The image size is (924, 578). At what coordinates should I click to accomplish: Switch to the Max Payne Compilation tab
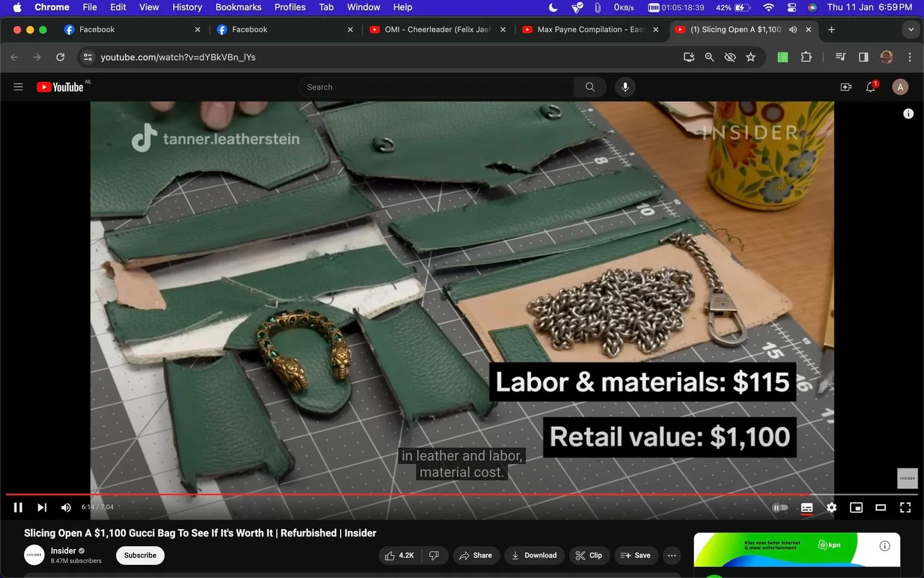tap(590, 30)
